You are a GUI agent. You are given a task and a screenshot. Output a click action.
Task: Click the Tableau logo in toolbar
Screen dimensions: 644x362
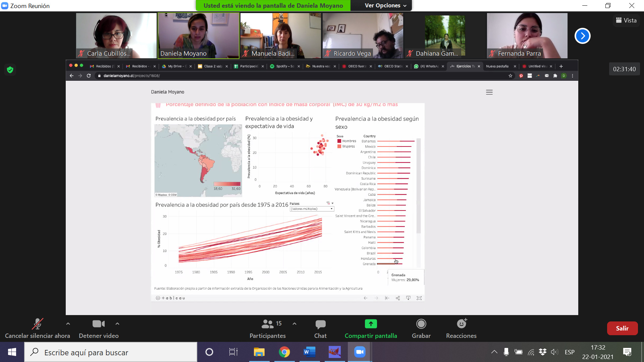pyautogui.click(x=171, y=298)
